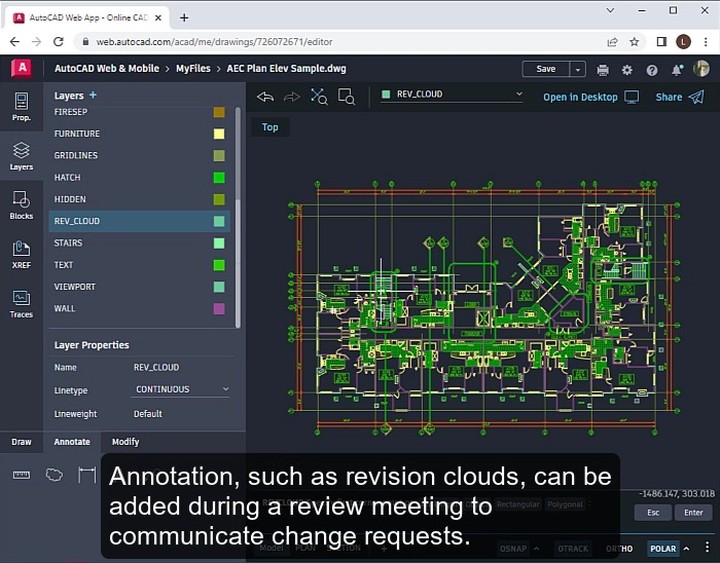Open Chrome tab search chevron

click(x=610, y=10)
